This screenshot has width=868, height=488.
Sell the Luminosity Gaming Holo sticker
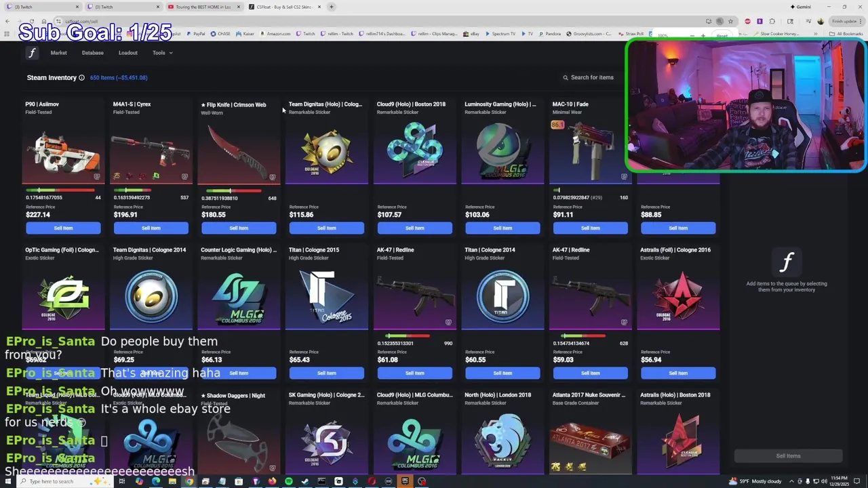(502, 228)
